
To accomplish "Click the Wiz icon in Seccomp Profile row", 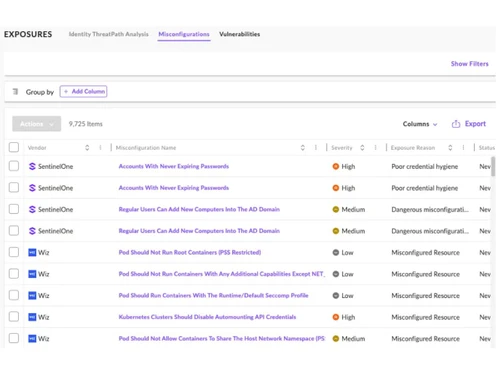I will [32, 295].
